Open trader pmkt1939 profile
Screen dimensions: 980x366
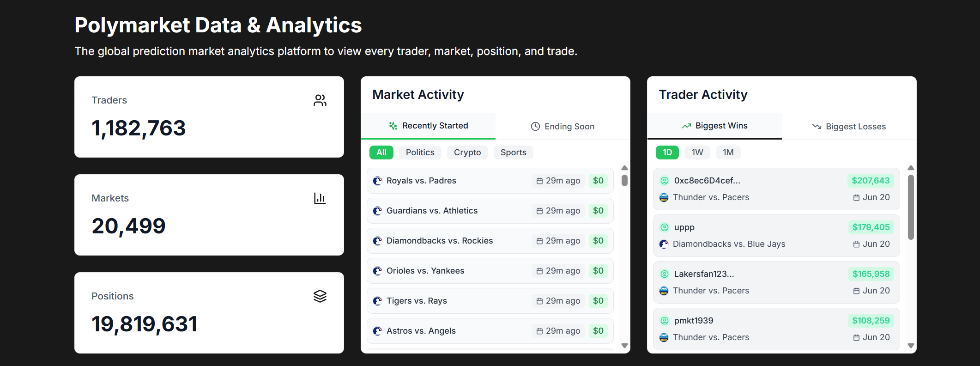(x=694, y=321)
